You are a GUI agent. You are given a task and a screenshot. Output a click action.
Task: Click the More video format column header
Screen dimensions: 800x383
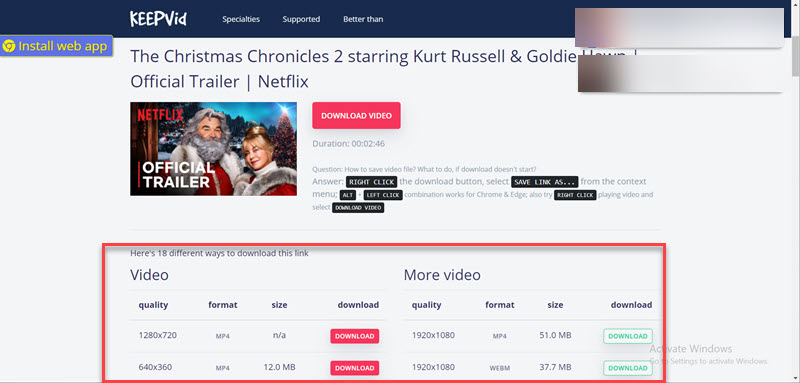coord(499,305)
